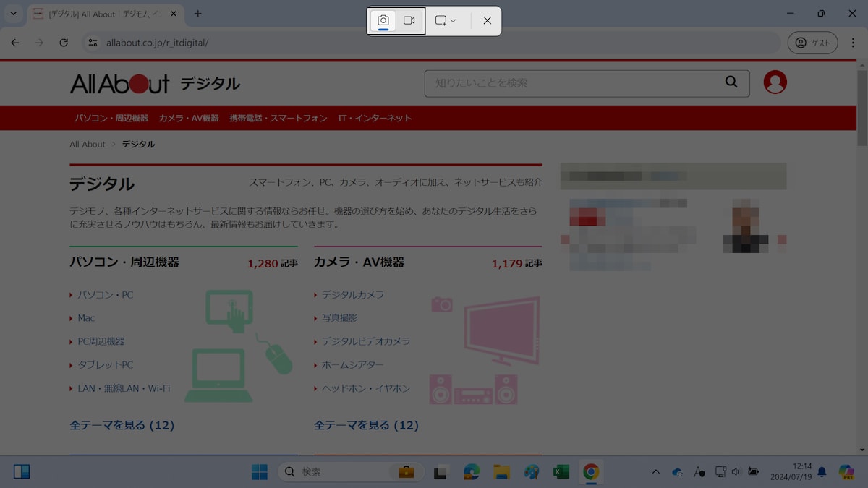Screen dimensions: 868x488
Task: Open the 写真撮影 category link
Action: pos(340,318)
